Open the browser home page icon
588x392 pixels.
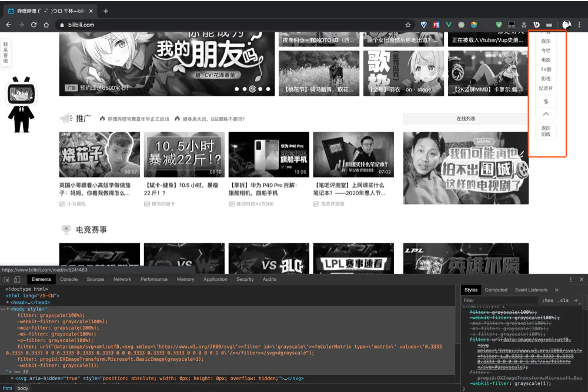point(46,25)
